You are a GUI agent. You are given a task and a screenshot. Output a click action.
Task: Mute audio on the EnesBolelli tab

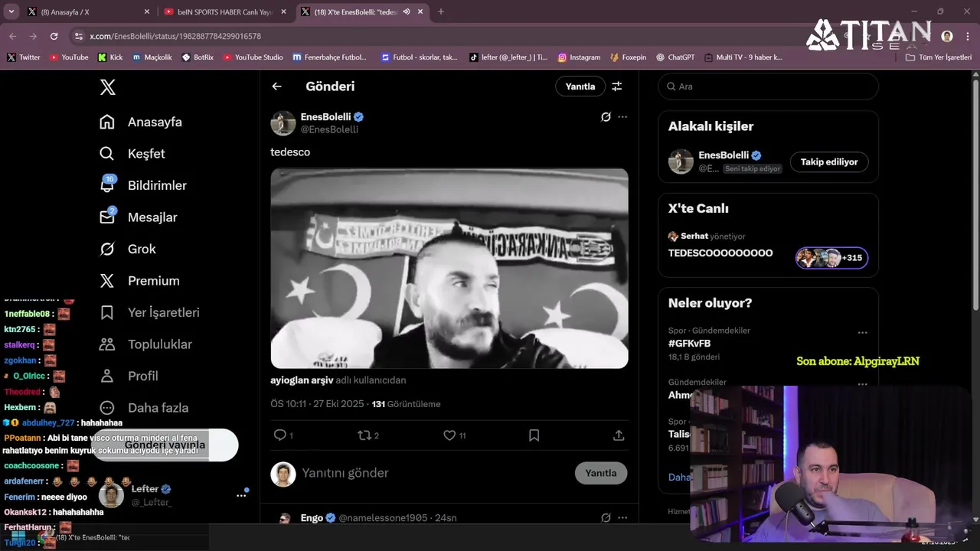coord(407,12)
